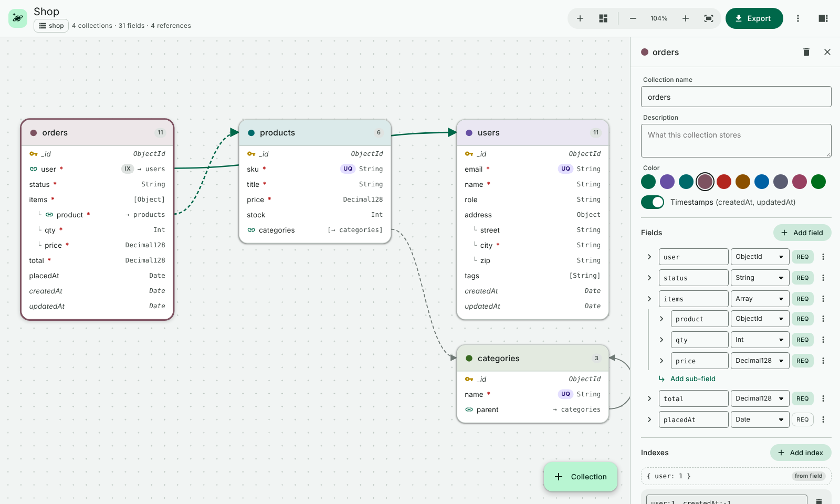Click the Add sub-field link

[687, 379]
